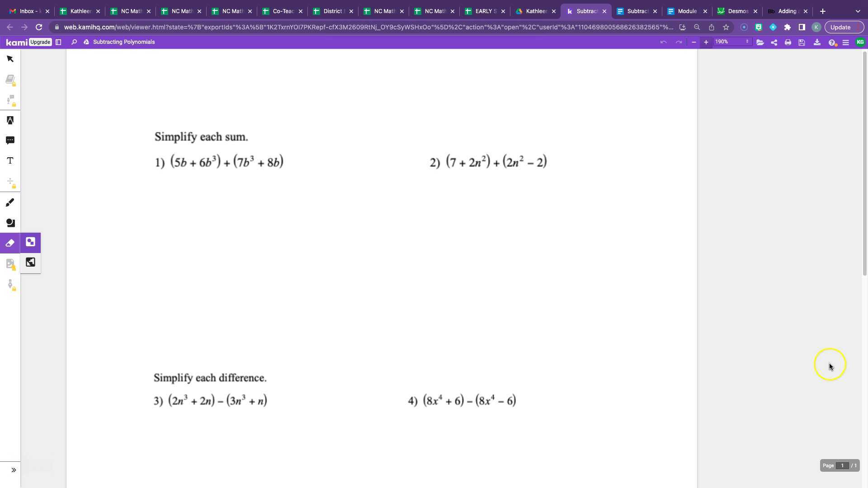Click the page number input field
Viewport: 868px width, 488px height.
click(843, 465)
